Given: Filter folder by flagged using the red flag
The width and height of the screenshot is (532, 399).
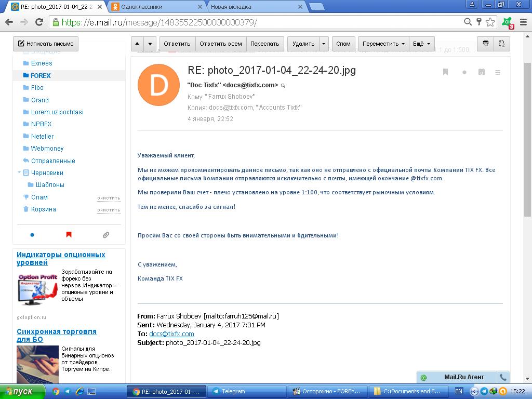Looking at the screenshot, I should [69, 234].
